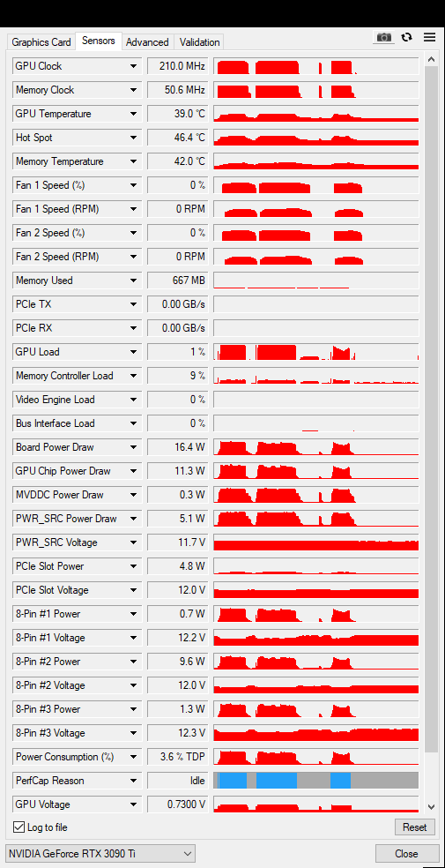The width and height of the screenshot is (445, 868).
Task: Open the PCIe Slot Voltage dropdown arrow
Action: pos(133,590)
